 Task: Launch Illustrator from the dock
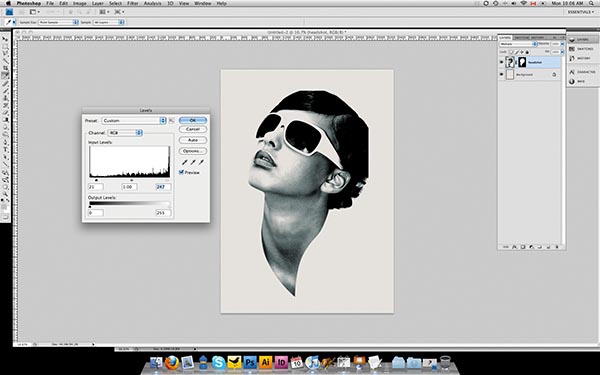pyautogui.click(x=265, y=362)
